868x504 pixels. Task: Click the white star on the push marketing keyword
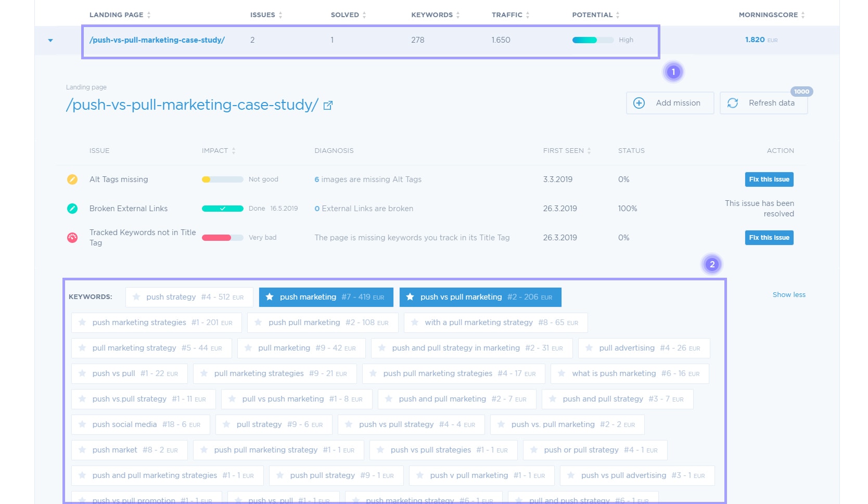269,297
